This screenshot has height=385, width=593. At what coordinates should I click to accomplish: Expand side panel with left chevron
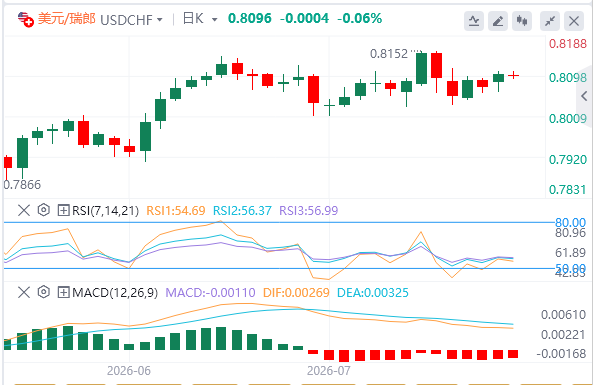[584, 96]
